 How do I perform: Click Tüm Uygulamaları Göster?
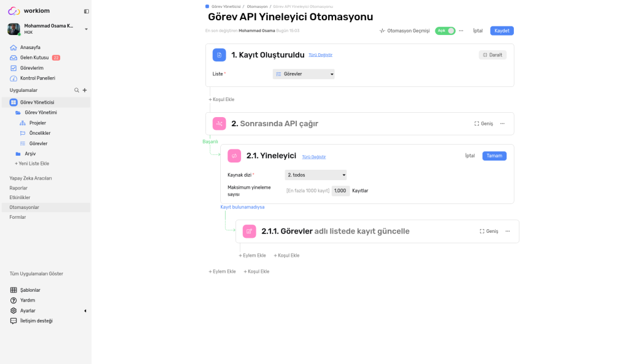36,274
